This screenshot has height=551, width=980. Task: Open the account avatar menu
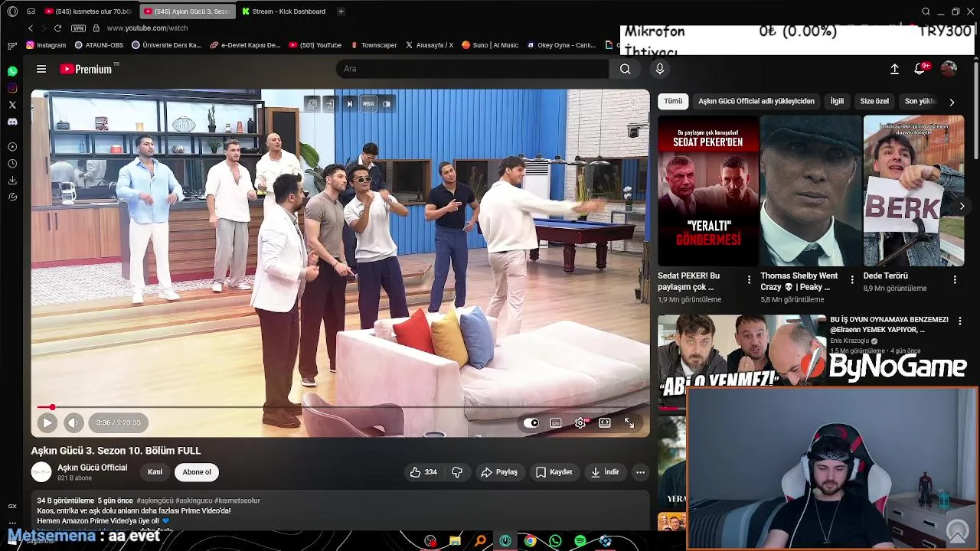pos(949,69)
